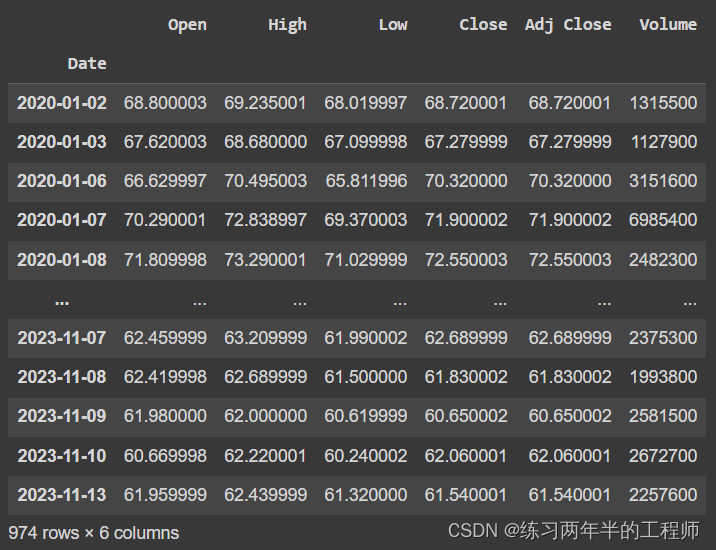
Task: Select Low value 61.990002
Action: pyautogui.click(x=366, y=338)
